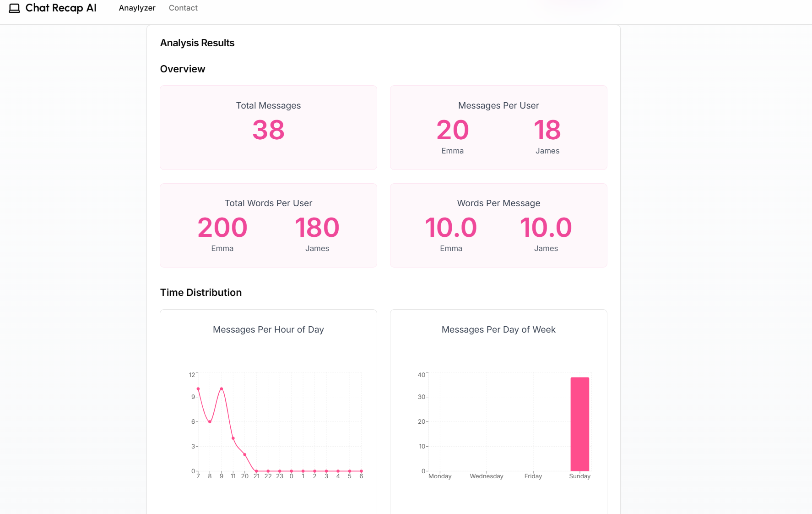Open the Anaylyzer menu item
This screenshot has width=812, height=514.
[137, 8]
